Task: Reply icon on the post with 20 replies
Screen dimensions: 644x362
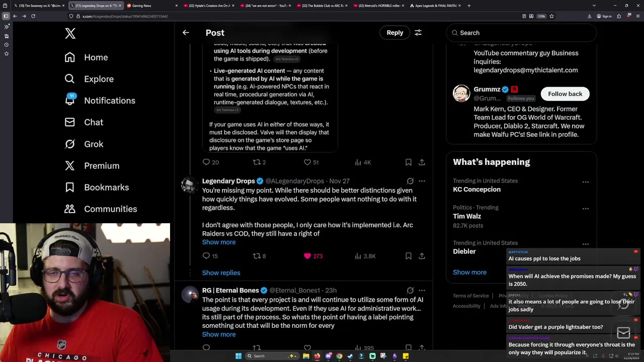Action: pyautogui.click(x=206, y=162)
